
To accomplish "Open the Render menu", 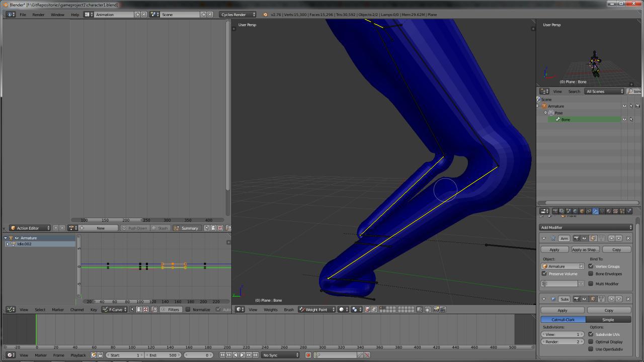I will [38, 15].
